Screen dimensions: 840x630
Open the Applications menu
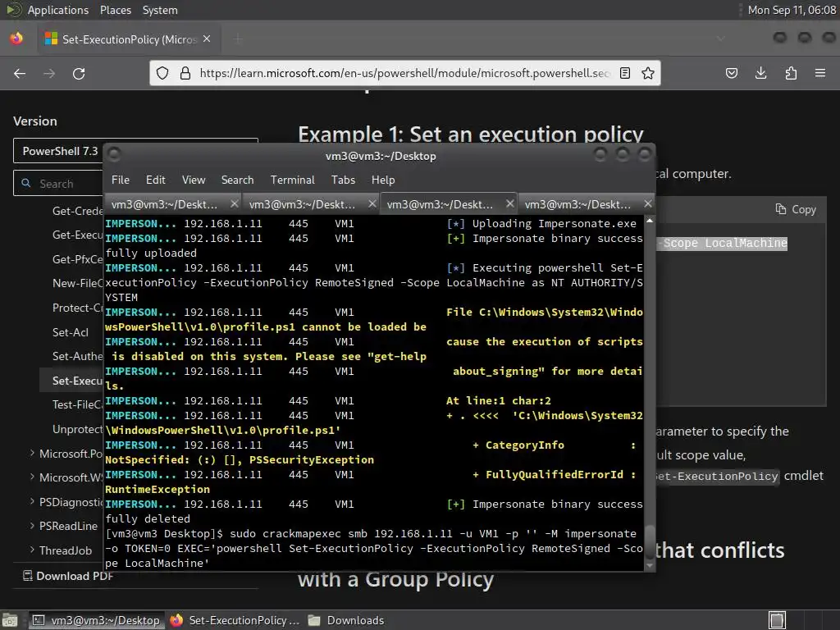[x=58, y=10]
